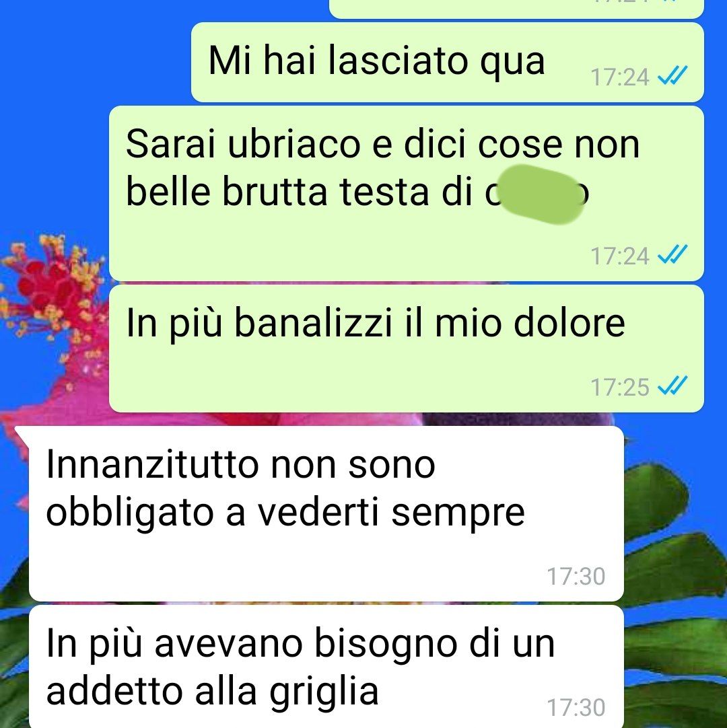This screenshot has width=727, height=728.
Task: Tap the blue double-tick beside "Mi hai lasciato qua"
Action: (672, 76)
